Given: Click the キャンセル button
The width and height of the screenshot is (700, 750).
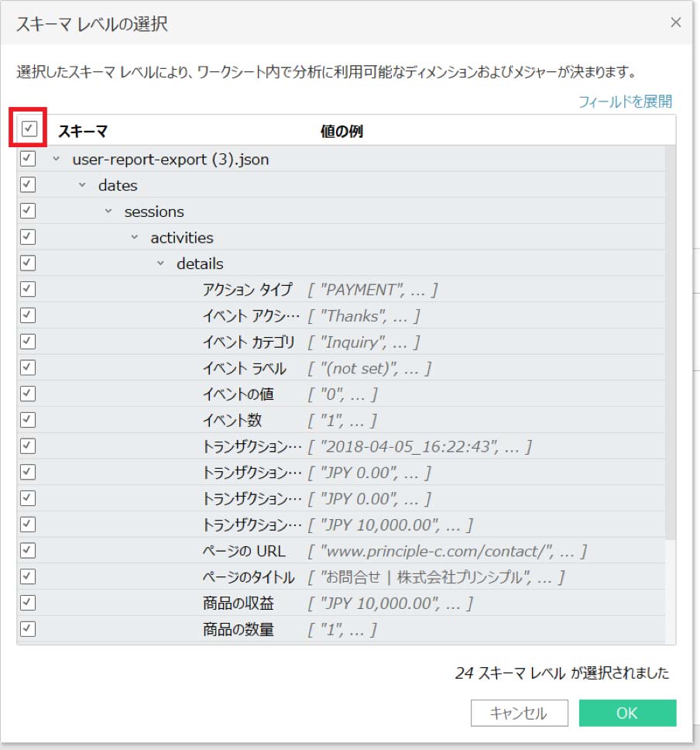Looking at the screenshot, I should (519, 713).
